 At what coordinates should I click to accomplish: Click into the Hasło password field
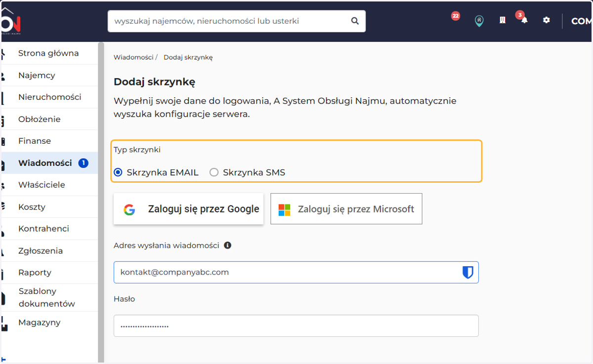pos(296,326)
